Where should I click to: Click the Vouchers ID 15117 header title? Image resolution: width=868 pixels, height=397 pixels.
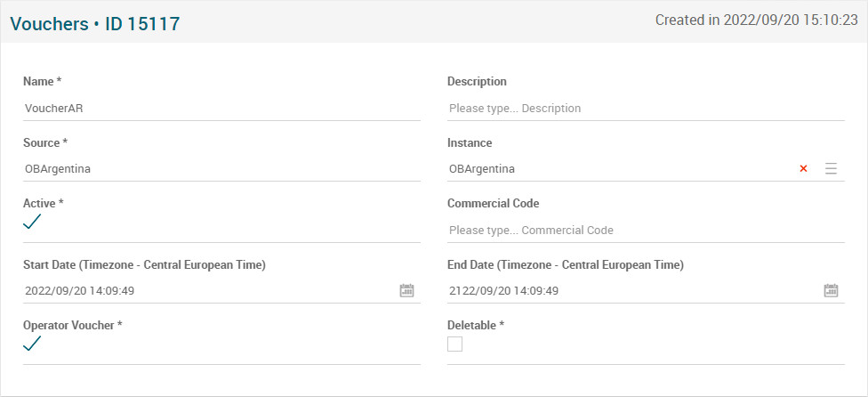coord(95,24)
